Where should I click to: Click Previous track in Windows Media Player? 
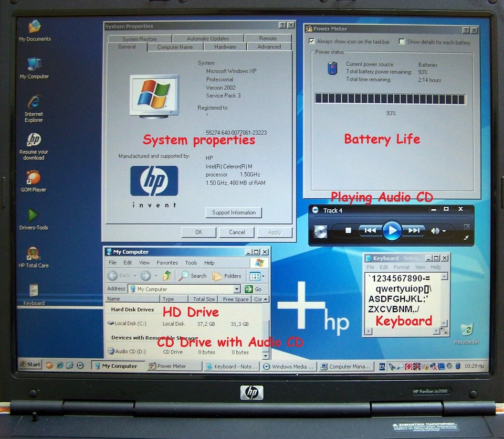coord(370,230)
